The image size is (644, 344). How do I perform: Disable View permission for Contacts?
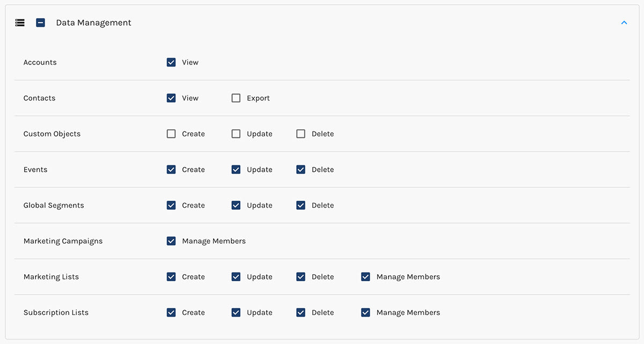tap(171, 98)
